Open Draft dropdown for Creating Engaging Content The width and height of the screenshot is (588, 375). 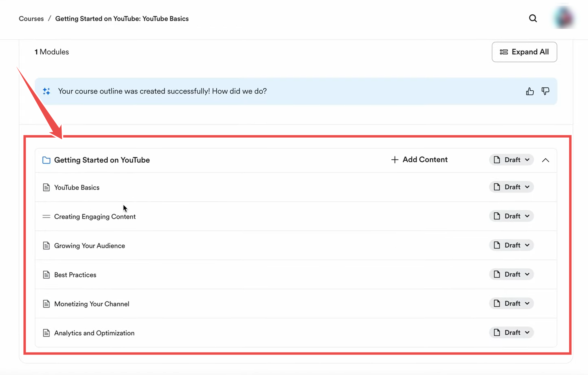(511, 216)
